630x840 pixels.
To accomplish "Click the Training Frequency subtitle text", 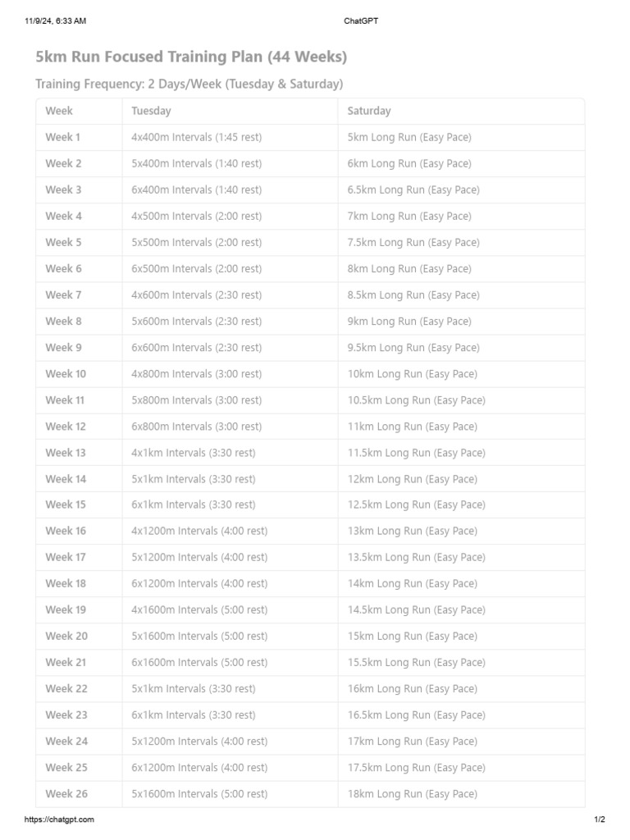I will pos(189,84).
